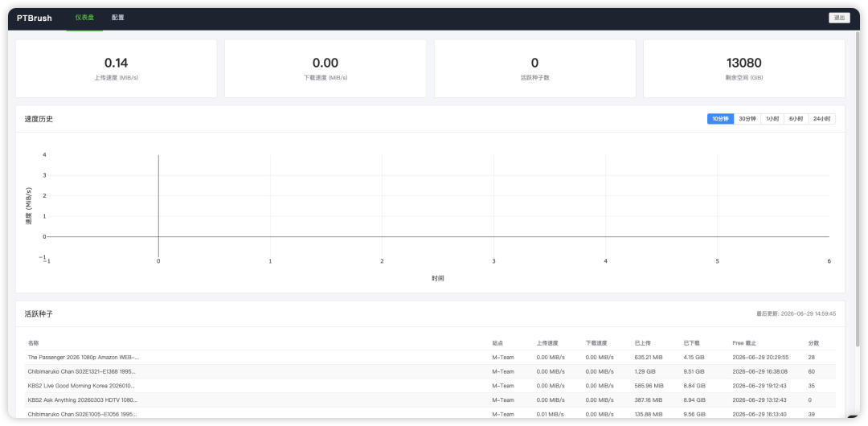Viewport: 868px width, 426px height.
Task: Click the 387.16 MiB uploaded value
Action: [x=649, y=400]
